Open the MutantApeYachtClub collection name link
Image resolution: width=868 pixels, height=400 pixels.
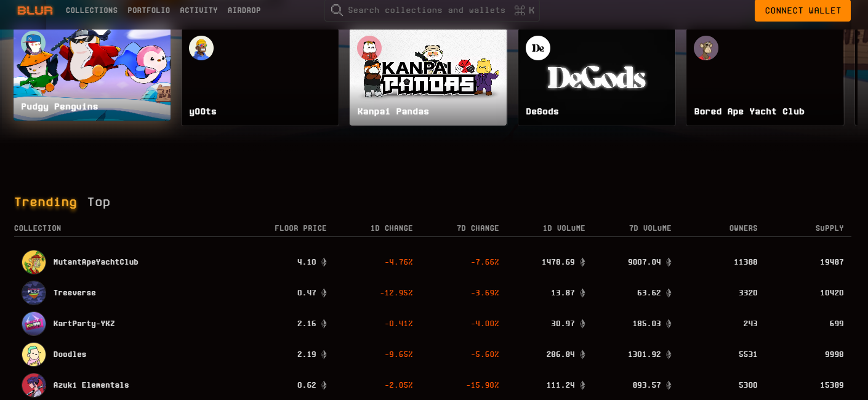[95, 262]
